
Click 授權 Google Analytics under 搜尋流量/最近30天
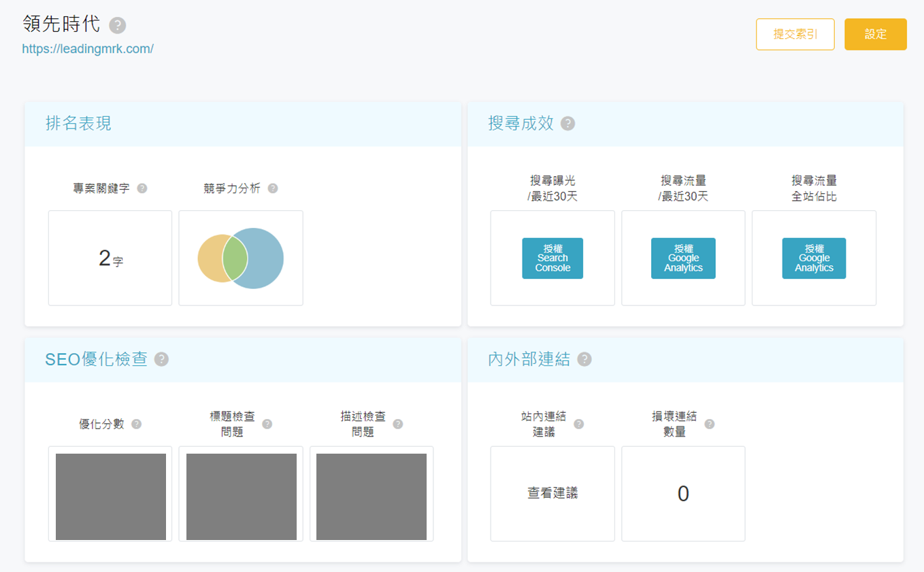683,258
